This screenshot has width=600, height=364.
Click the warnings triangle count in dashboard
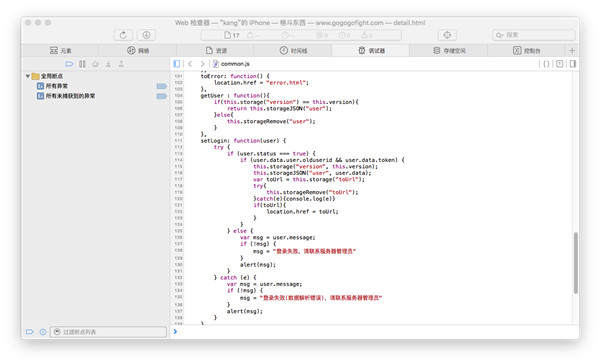click(x=367, y=35)
